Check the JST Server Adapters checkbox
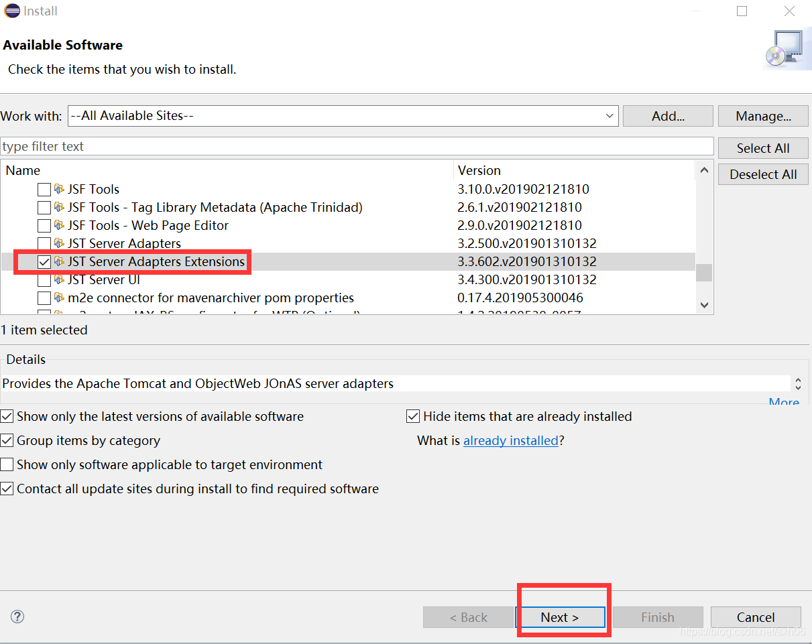 coord(44,244)
